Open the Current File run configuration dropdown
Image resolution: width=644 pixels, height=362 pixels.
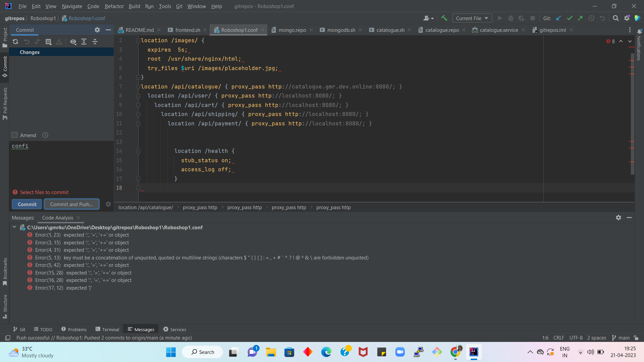[x=472, y=18]
